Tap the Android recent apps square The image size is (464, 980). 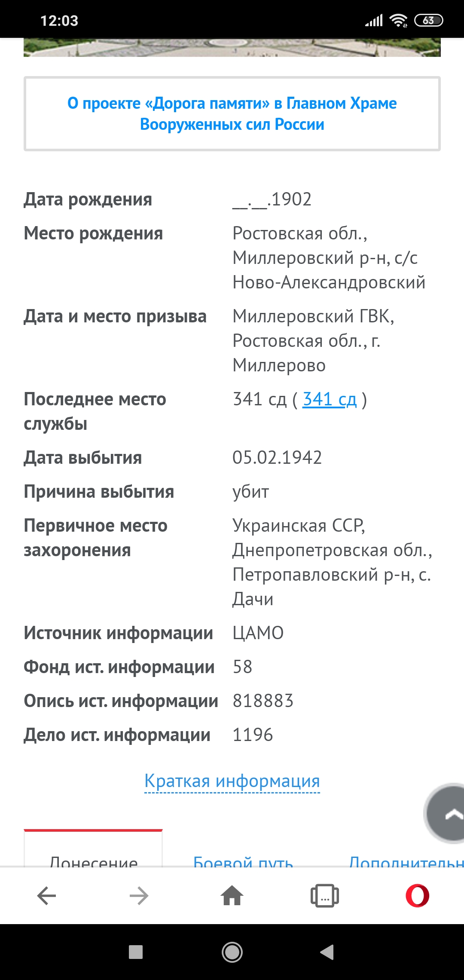136,952
